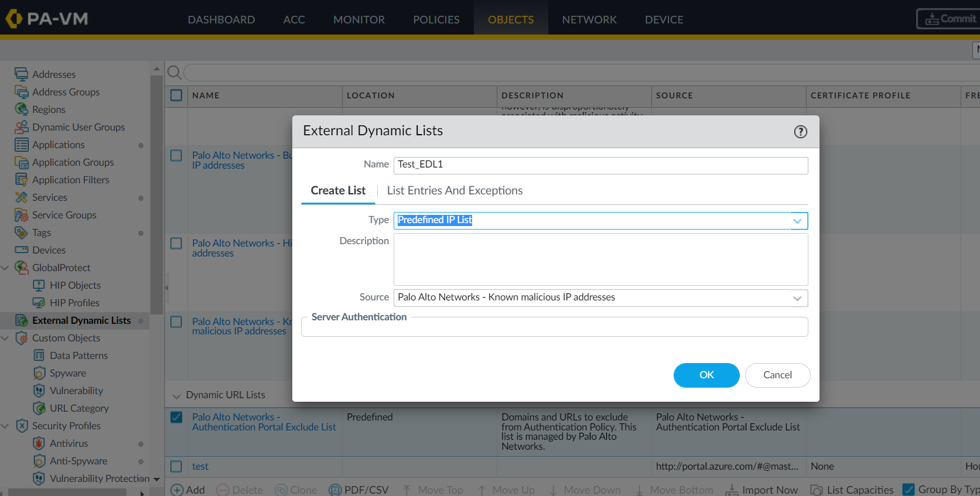This screenshot has width=980, height=496.
Task: Click the Addresses icon in the sidebar
Action: point(22,74)
